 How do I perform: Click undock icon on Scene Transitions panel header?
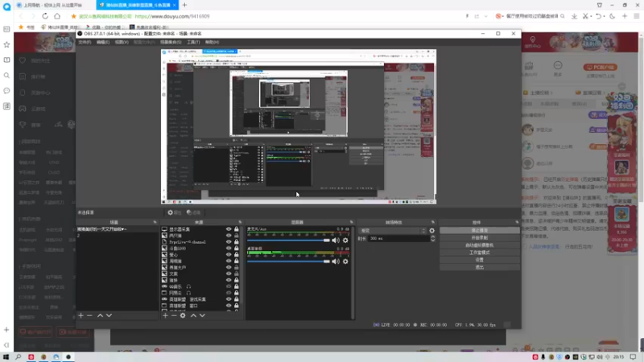(x=433, y=222)
